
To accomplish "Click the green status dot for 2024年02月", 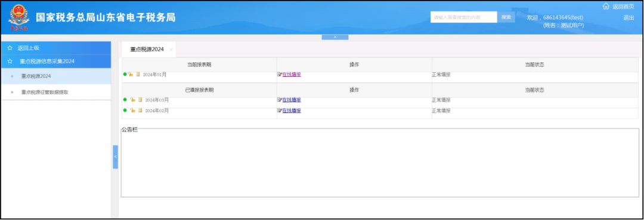I will 125,110.
